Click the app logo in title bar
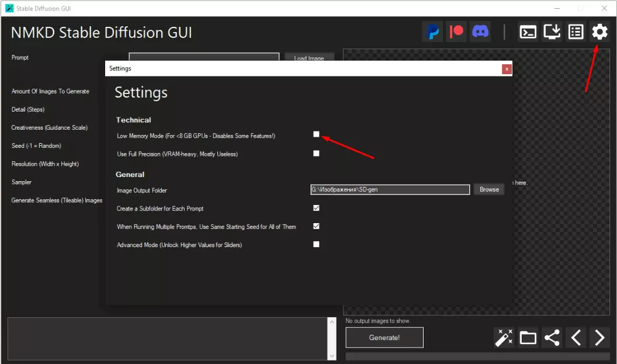Screen dimensions: 617x364 (x=9, y=8)
